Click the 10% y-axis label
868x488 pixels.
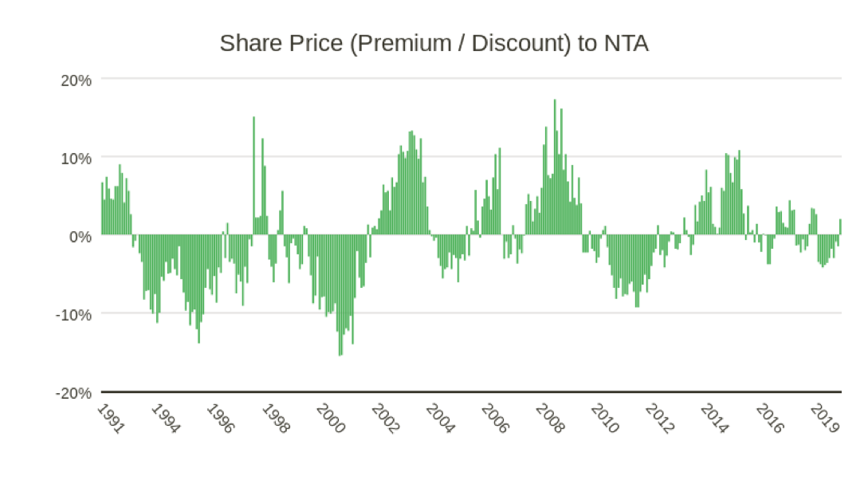(76, 158)
